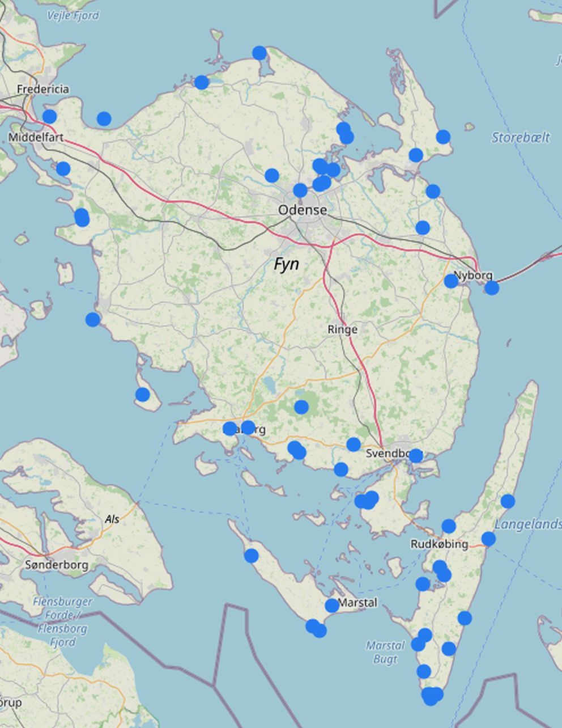
Task: Select the easternmost marker on the Hindsholm peninsula
Action: pos(443,137)
